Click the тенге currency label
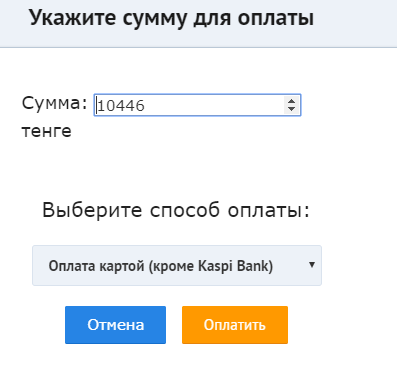Viewport: 397px width, 374px height. [47, 131]
